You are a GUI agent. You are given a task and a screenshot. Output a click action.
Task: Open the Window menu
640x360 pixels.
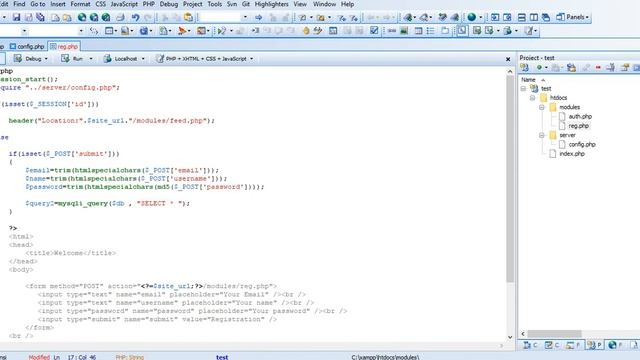coord(324,4)
